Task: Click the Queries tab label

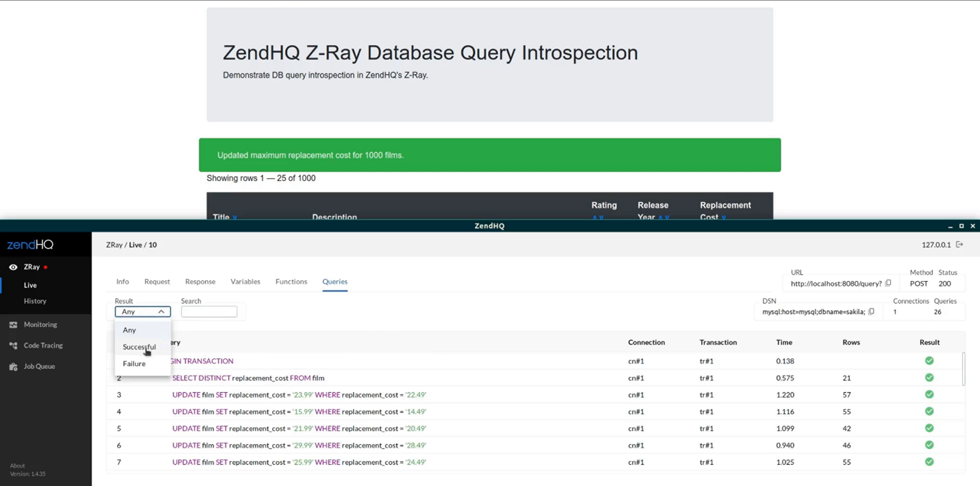Action: (334, 281)
